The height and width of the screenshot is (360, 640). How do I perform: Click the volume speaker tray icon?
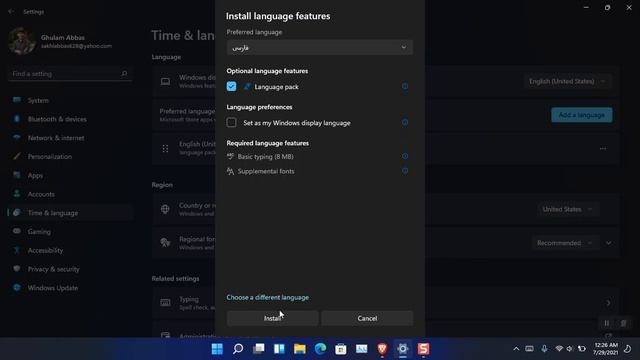(x=570, y=349)
